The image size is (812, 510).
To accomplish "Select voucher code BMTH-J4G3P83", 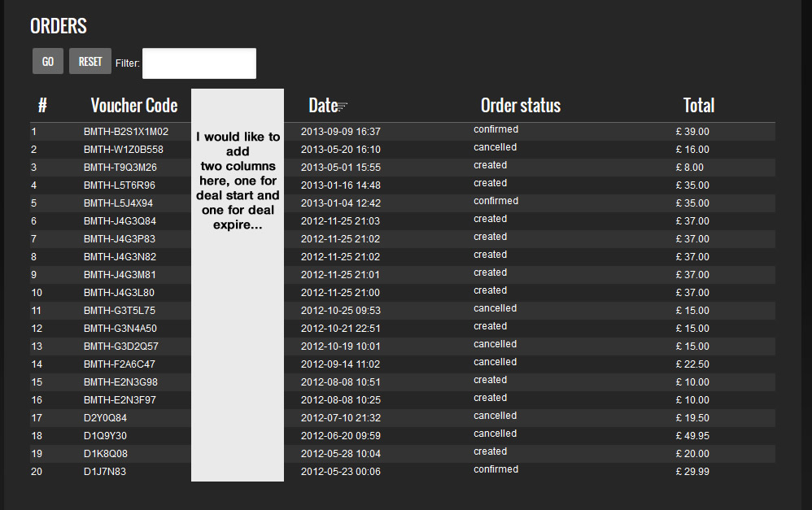I will click(119, 238).
